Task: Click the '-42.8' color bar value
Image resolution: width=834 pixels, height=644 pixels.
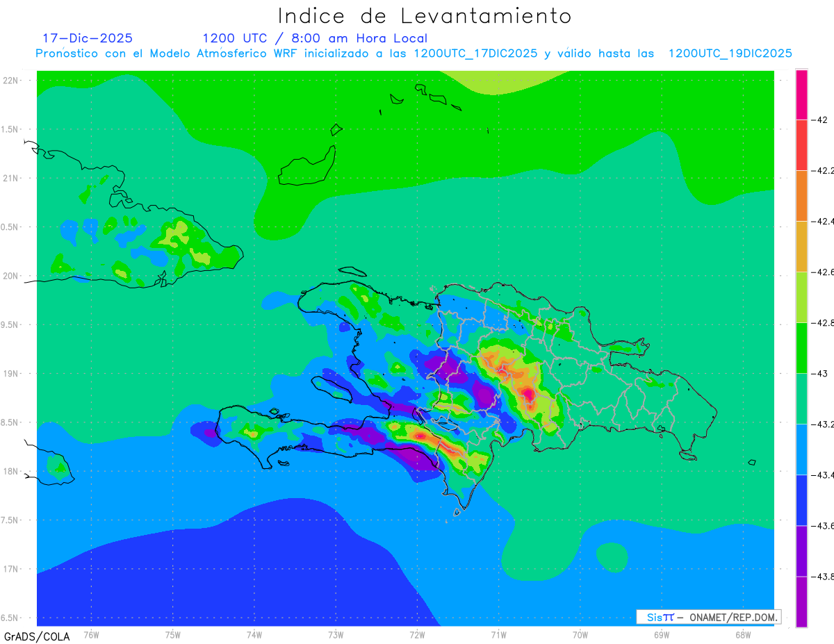Action: coord(823,322)
